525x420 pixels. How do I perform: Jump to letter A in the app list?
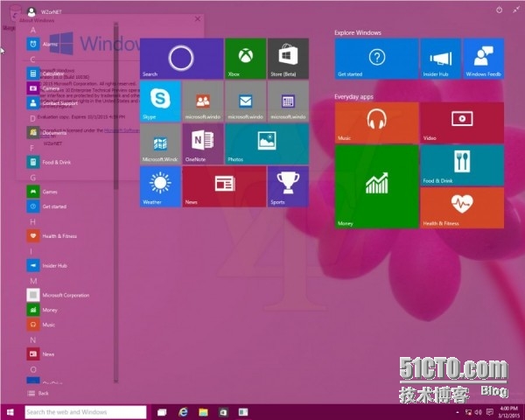(33, 30)
